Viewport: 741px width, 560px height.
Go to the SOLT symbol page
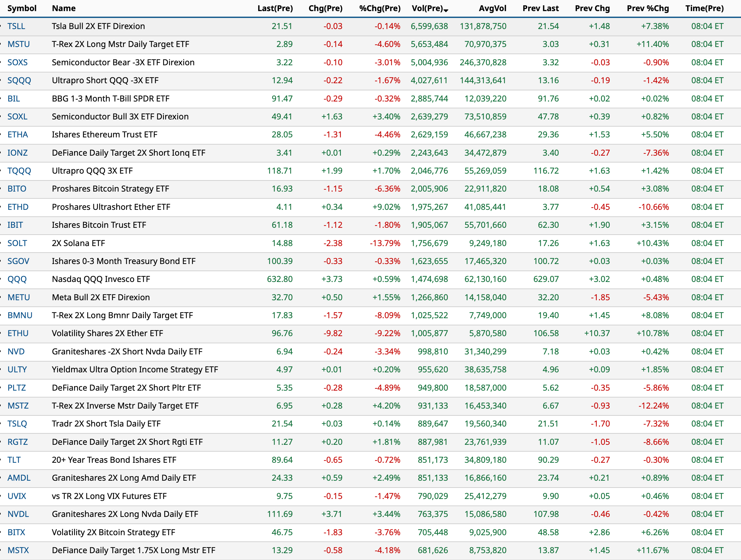click(x=17, y=243)
